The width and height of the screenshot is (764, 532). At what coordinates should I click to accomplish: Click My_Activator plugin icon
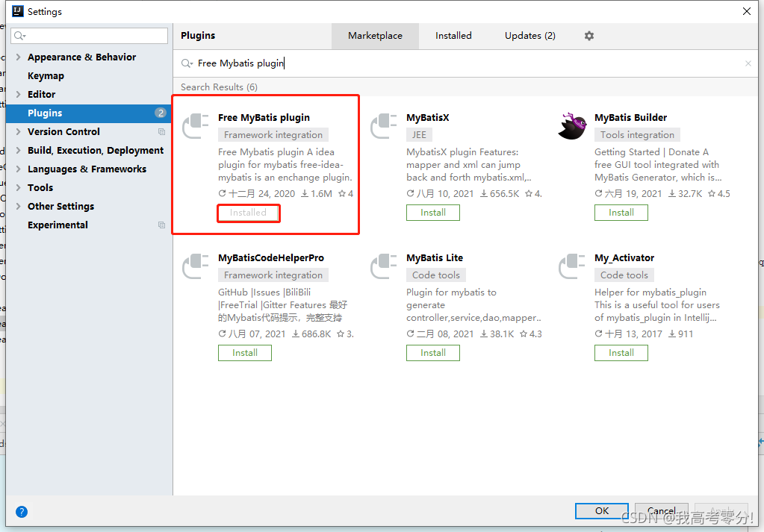(571, 266)
